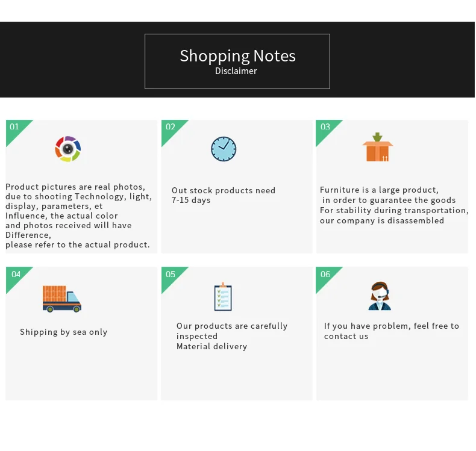Viewport: 476px width, 451px height.
Task: Click the Shopping Notes heading
Action: coord(237,56)
